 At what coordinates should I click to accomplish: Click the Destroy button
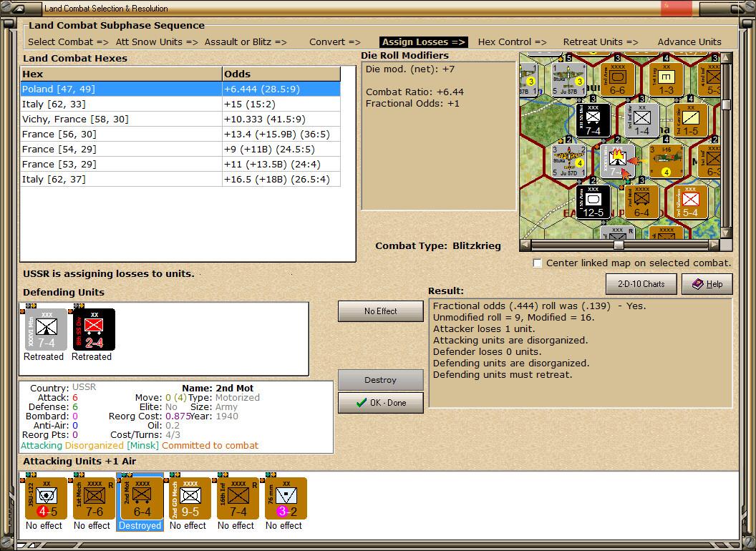tap(380, 380)
